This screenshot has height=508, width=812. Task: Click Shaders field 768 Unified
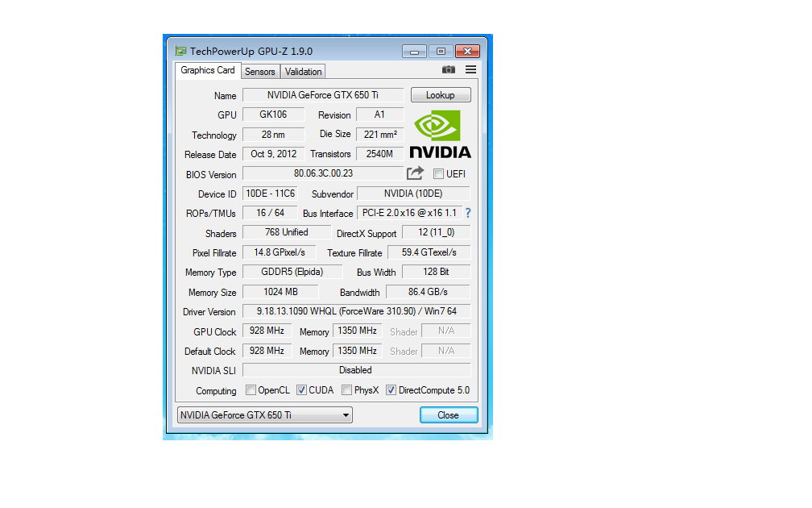[287, 232]
